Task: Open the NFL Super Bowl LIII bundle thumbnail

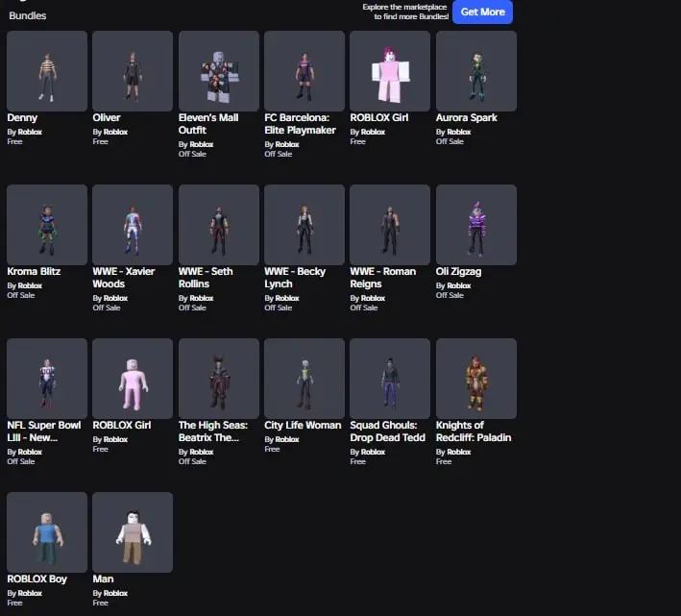Action: point(47,379)
